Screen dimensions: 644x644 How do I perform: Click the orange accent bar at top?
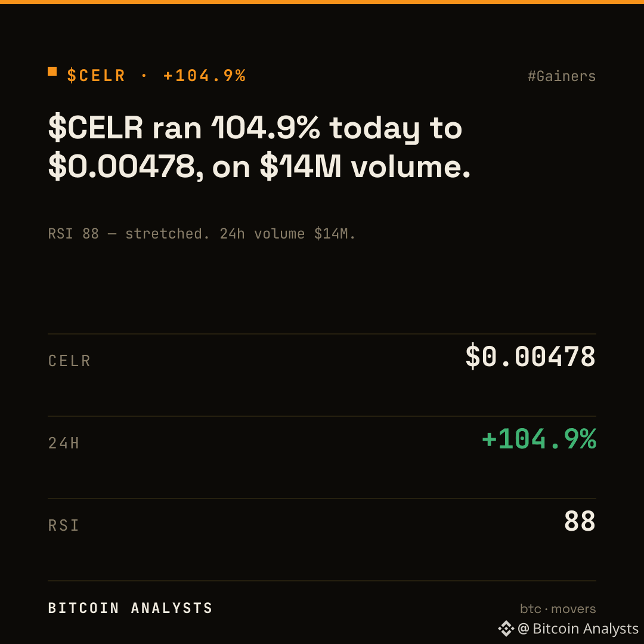point(322,2)
